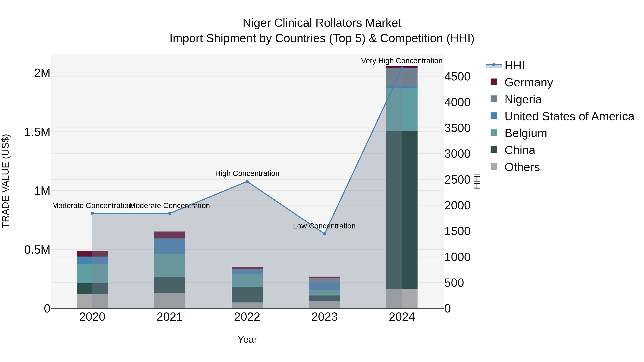Image resolution: width=644 pixels, height=362 pixels.
Task: Select the Others segment of the 2021 bar
Action: 170,301
